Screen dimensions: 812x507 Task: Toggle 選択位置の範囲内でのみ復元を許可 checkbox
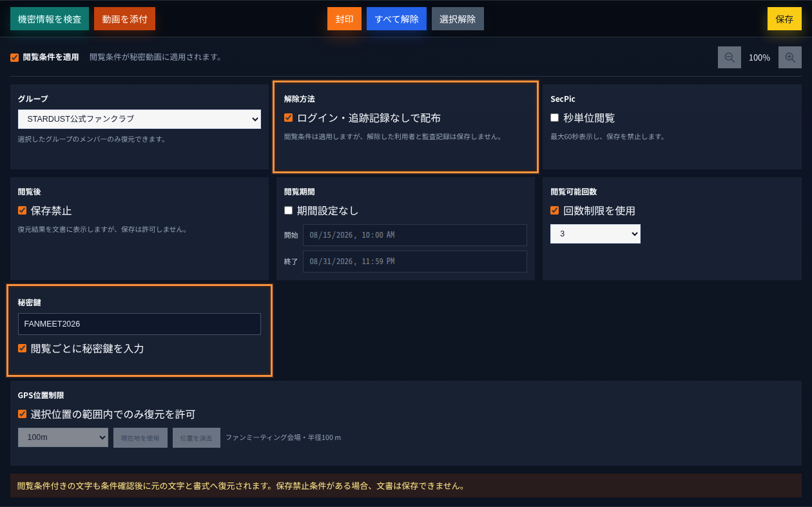[22, 414]
